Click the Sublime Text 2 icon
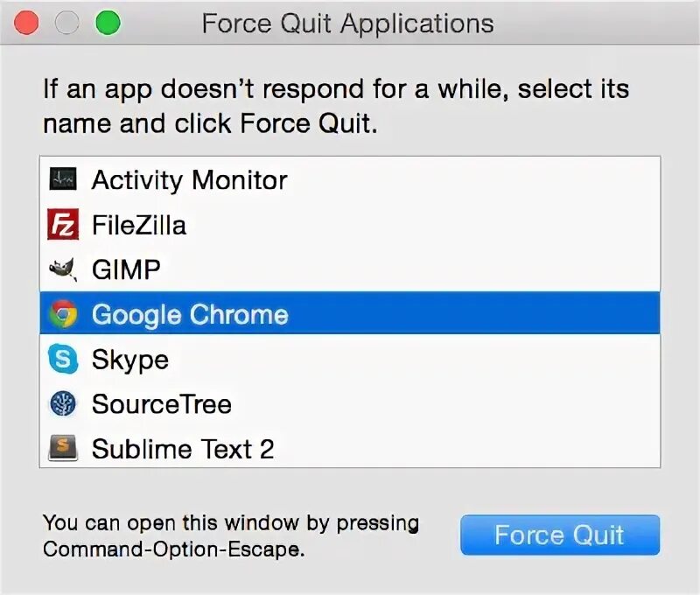 [63, 449]
